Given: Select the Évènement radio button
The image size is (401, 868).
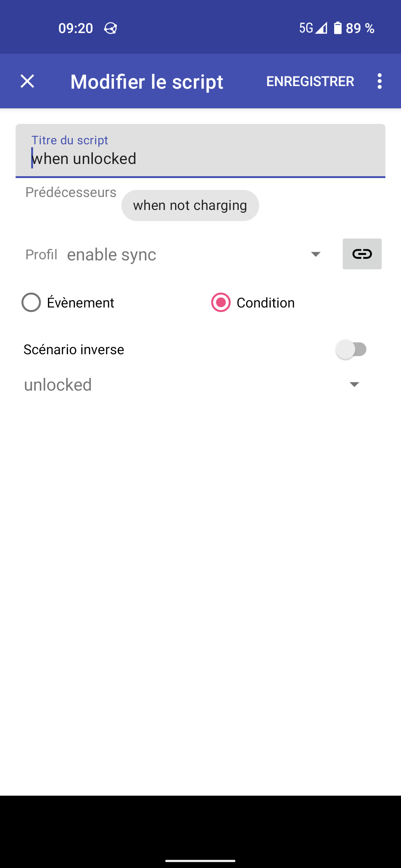Looking at the screenshot, I should pos(31,303).
